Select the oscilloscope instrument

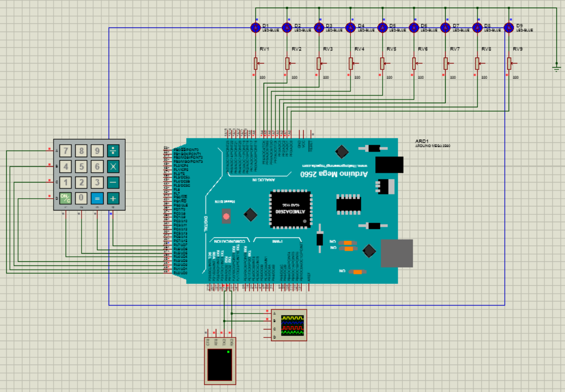[x=289, y=325]
